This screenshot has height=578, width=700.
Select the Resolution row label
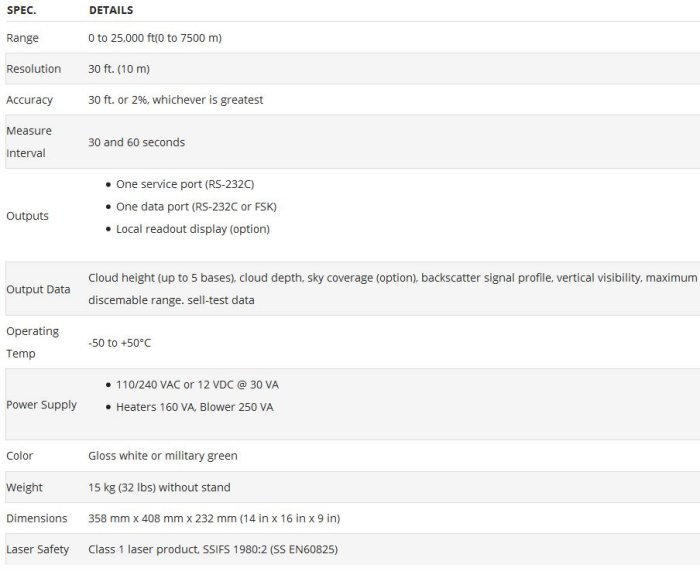coord(33,69)
